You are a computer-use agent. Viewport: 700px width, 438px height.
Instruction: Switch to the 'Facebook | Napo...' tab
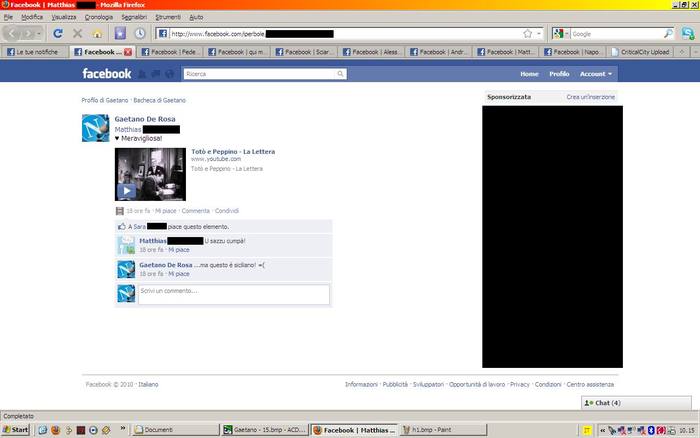[572, 52]
